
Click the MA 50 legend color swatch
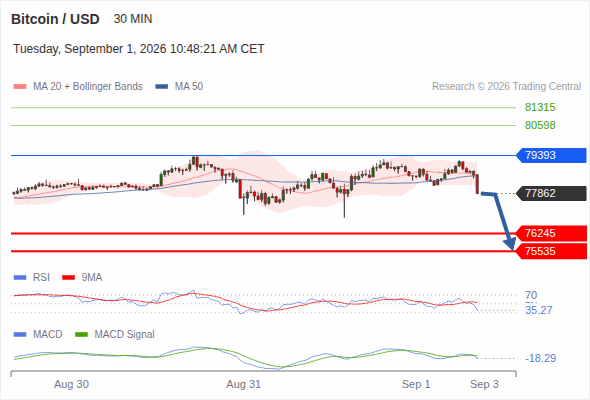coord(162,87)
